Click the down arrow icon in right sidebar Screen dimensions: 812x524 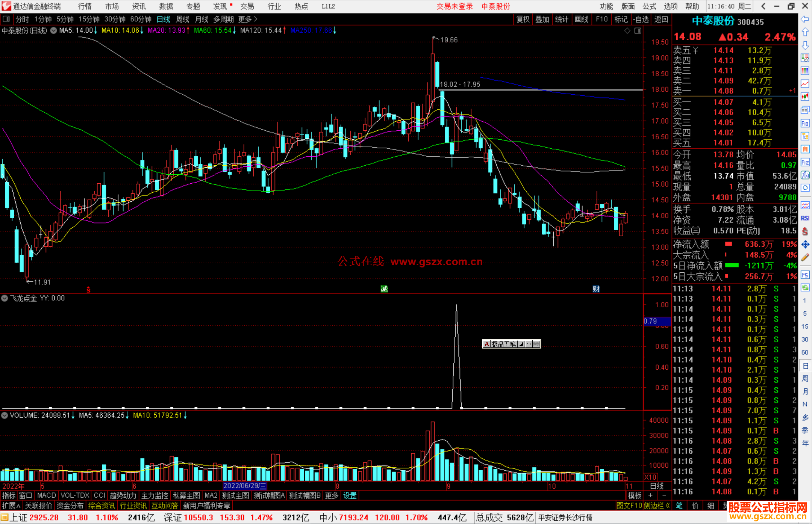(805, 45)
